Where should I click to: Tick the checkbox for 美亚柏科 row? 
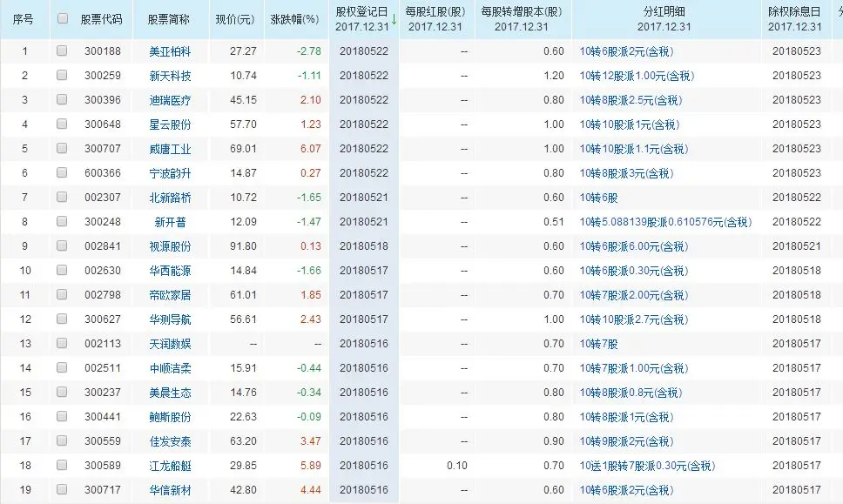(x=61, y=50)
